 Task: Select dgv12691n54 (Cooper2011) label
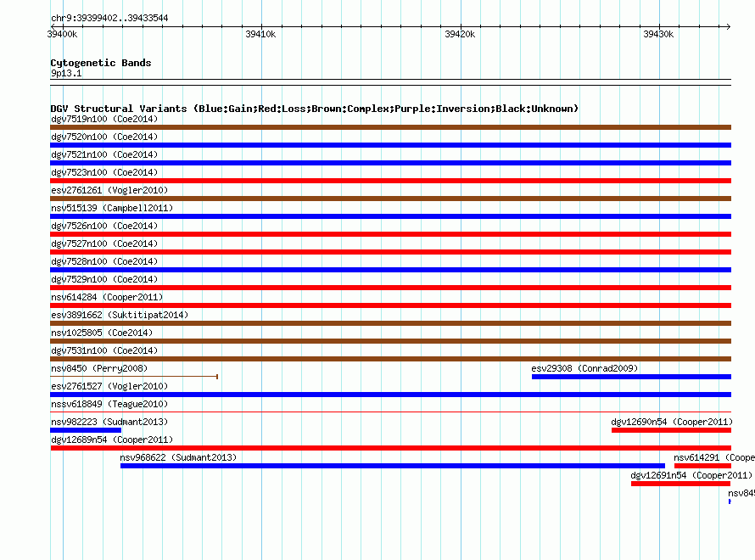(691, 475)
